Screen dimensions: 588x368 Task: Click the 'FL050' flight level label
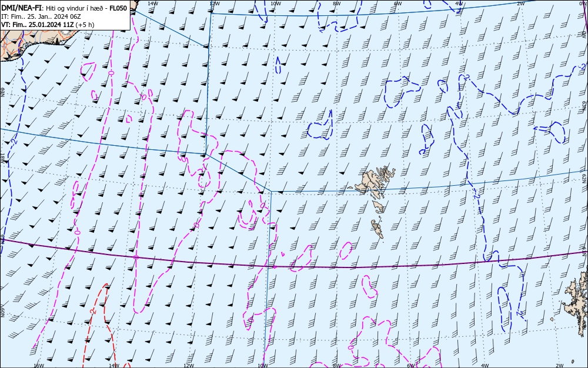118,8
